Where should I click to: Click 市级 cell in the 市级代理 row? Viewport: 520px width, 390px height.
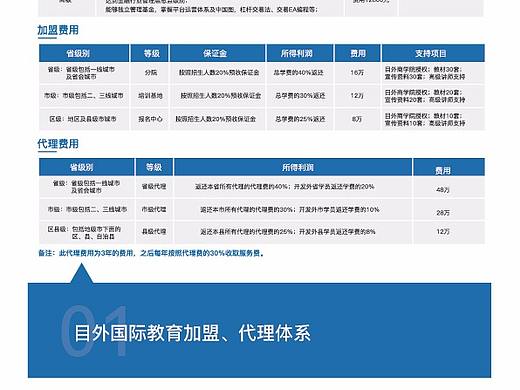coord(87,209)
